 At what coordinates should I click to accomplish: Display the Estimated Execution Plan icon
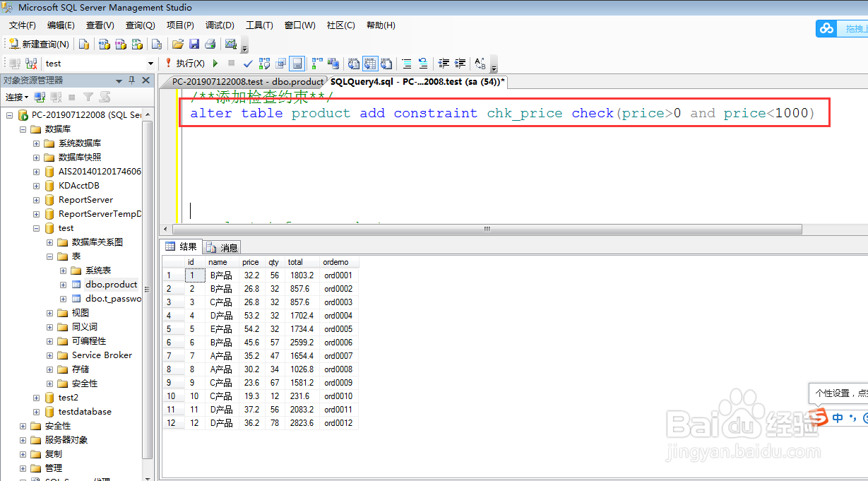[x=264, y=64]
